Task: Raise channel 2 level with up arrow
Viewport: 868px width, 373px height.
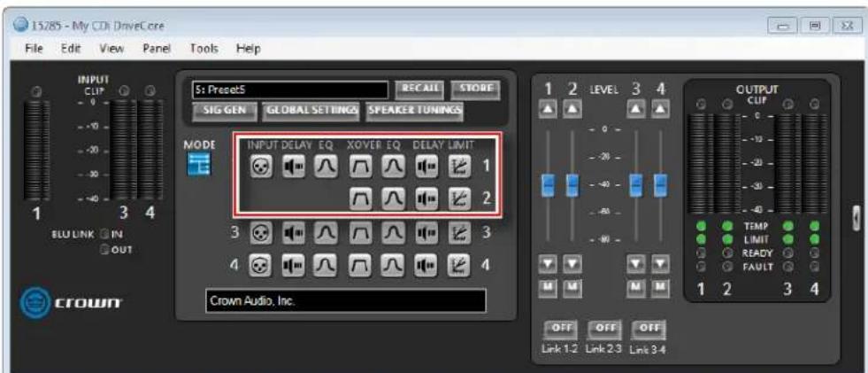Action: (x=572, y=110)
